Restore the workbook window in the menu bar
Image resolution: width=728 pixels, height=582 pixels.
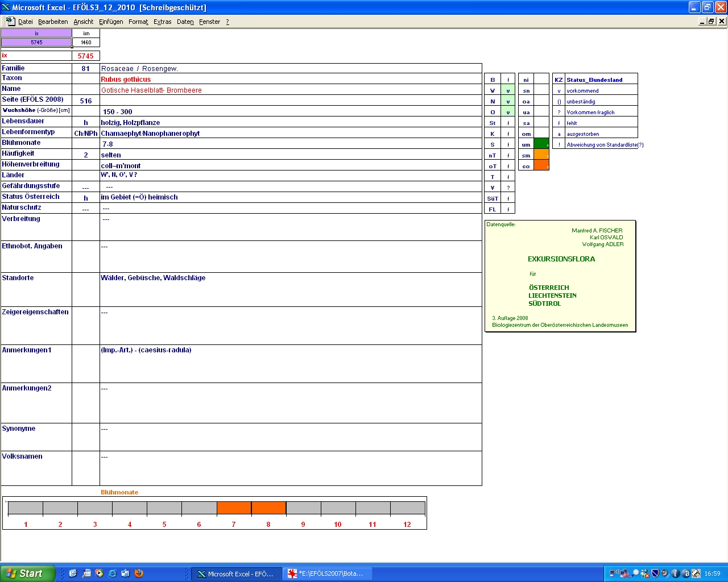tap(711, 21)
